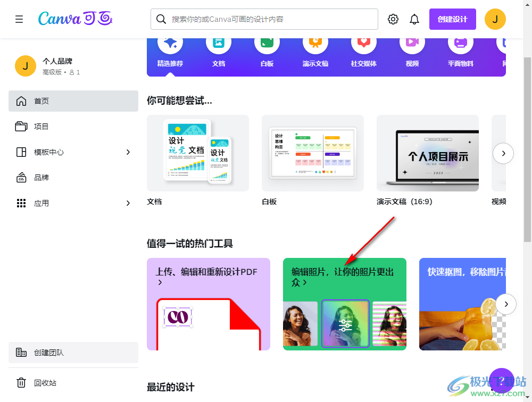Click the purple help question button
Image resolution: width=532 pixels, height=402 pixels.
tap(502, 380)
